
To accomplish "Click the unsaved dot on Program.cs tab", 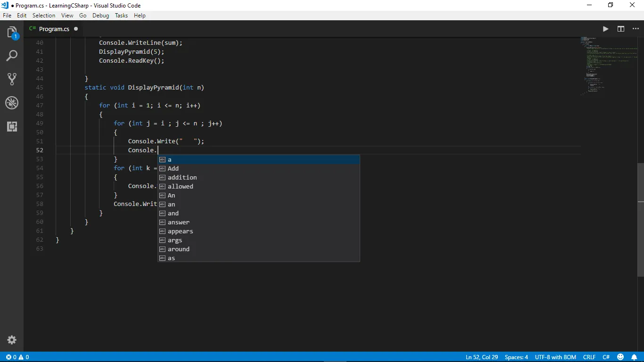I will coord(76,29).
